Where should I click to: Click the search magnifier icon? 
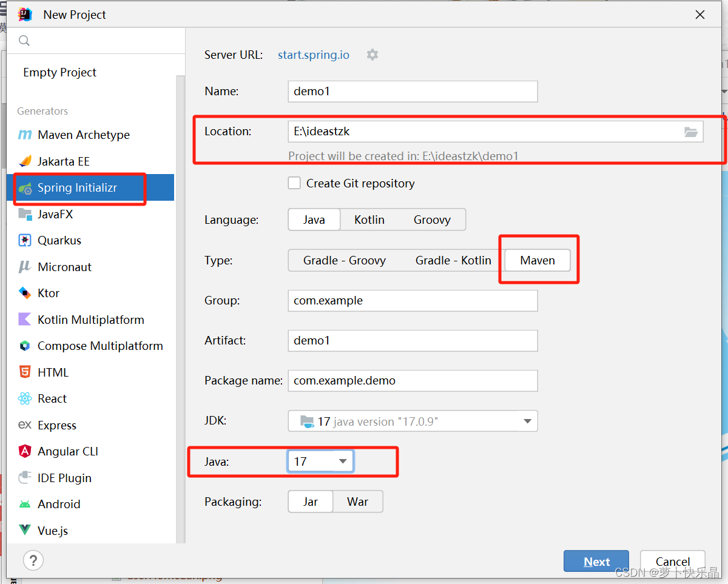point(24,41)
